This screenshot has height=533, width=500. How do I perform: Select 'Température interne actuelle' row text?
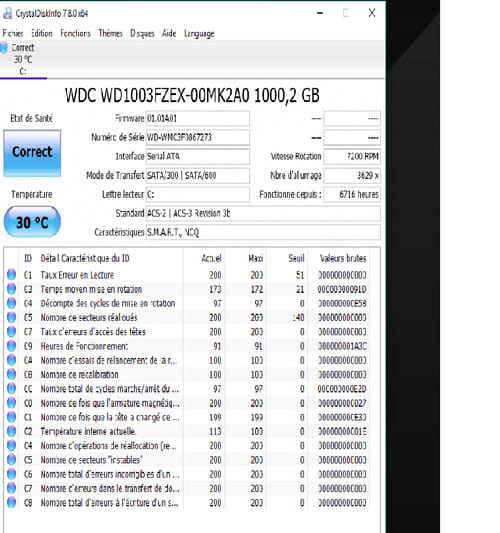tap(88, 431)
